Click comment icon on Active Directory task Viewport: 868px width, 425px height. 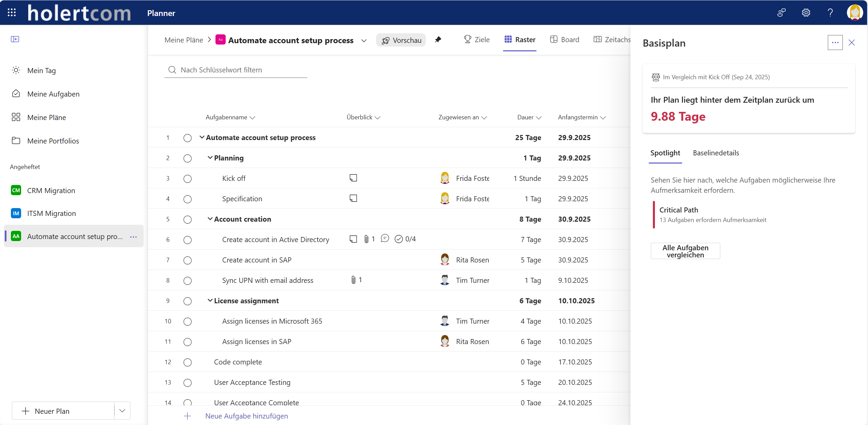385,239
